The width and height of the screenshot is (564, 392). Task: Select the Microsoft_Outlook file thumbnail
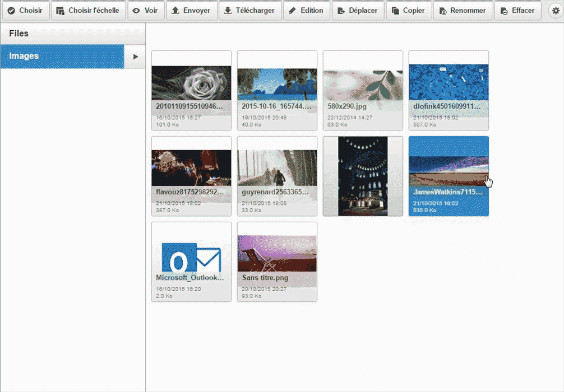coord(191,261)
